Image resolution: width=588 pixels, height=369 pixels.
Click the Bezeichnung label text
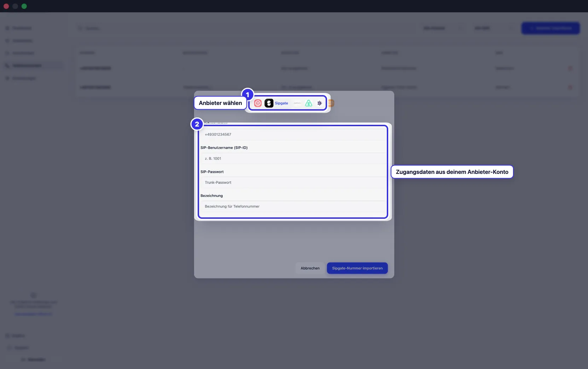pos(212,196)
